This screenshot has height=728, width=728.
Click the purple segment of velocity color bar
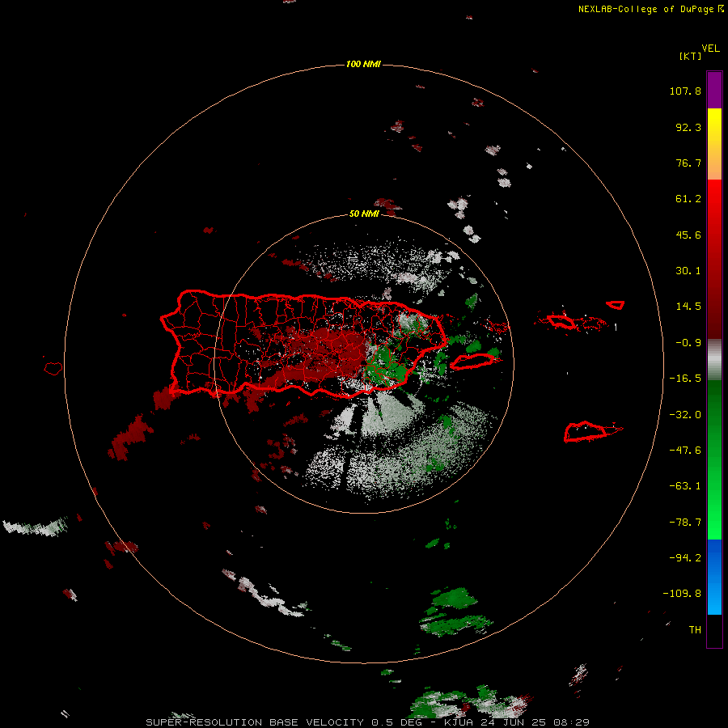tap(714, 90)
